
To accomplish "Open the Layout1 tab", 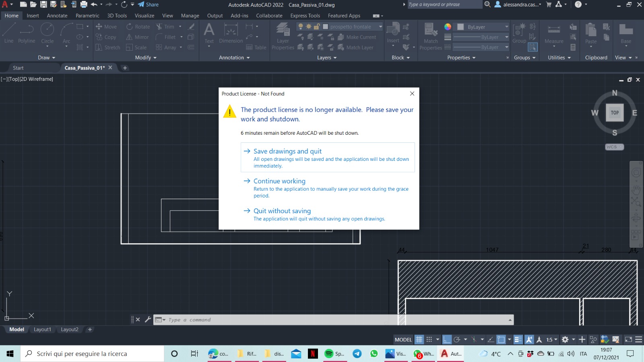I will [x=42, y=329].
